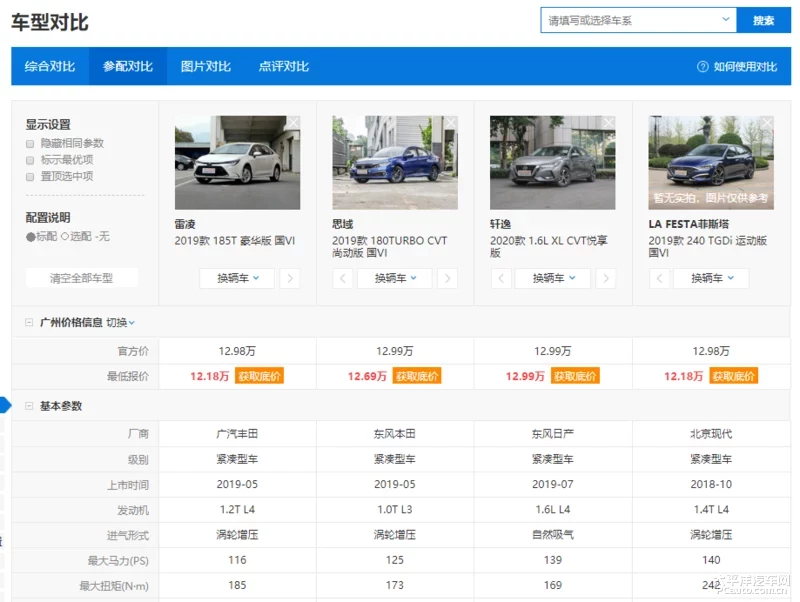The image size is (800, 602).
Task: Click the right arrow under 轩逸
Action: pyautogui.click(x=606, y=279)
